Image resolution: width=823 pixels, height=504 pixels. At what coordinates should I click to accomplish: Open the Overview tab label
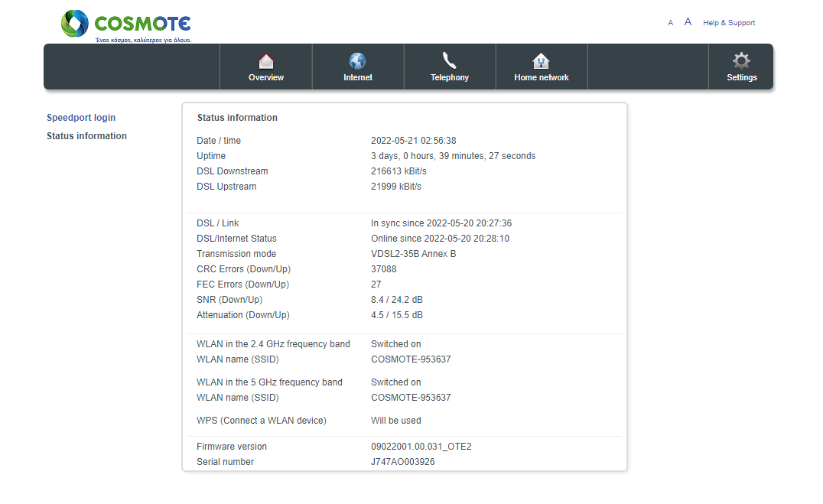coord(266,77)
